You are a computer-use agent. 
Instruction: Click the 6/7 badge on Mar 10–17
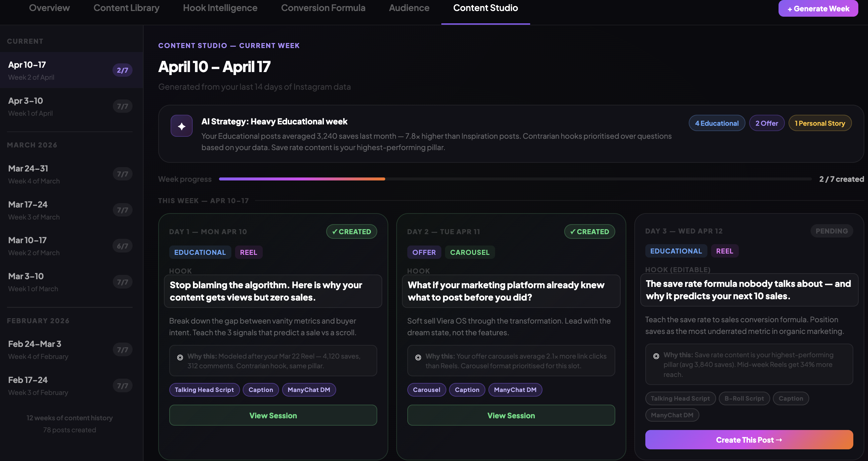point(122,246)
